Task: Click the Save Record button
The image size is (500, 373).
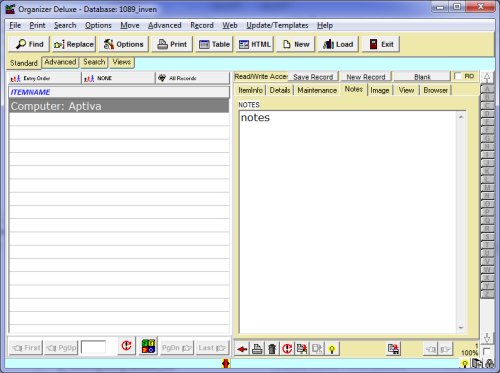Action: click(313, 77)
